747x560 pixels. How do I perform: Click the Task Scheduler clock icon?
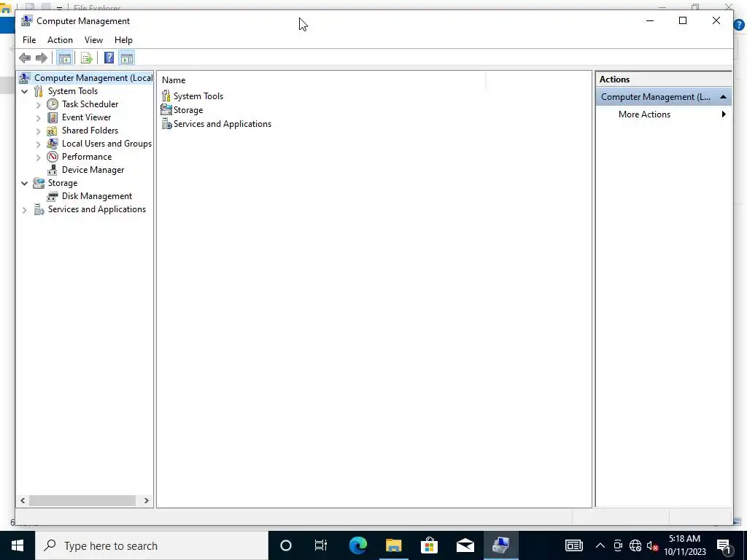(x=53, y=104)
